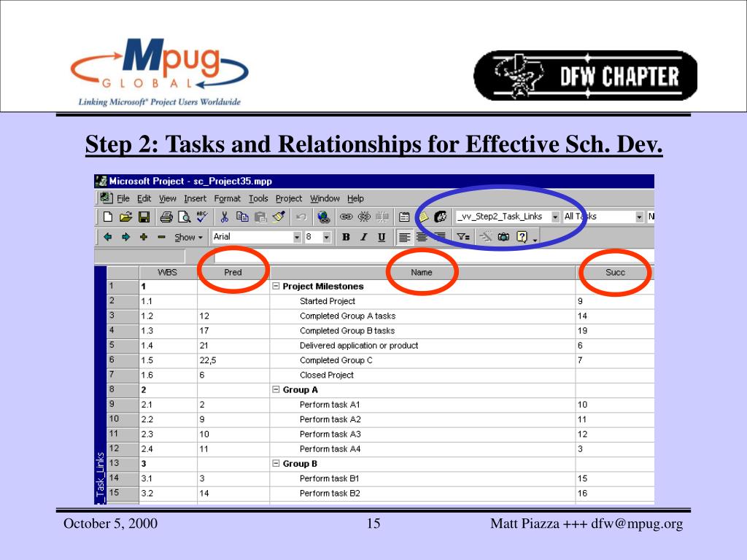Image resolution: width=747 pixels, height=560 pixels.
Task: Select the 'Closed Project' task name cell
Action: [422, 375]
